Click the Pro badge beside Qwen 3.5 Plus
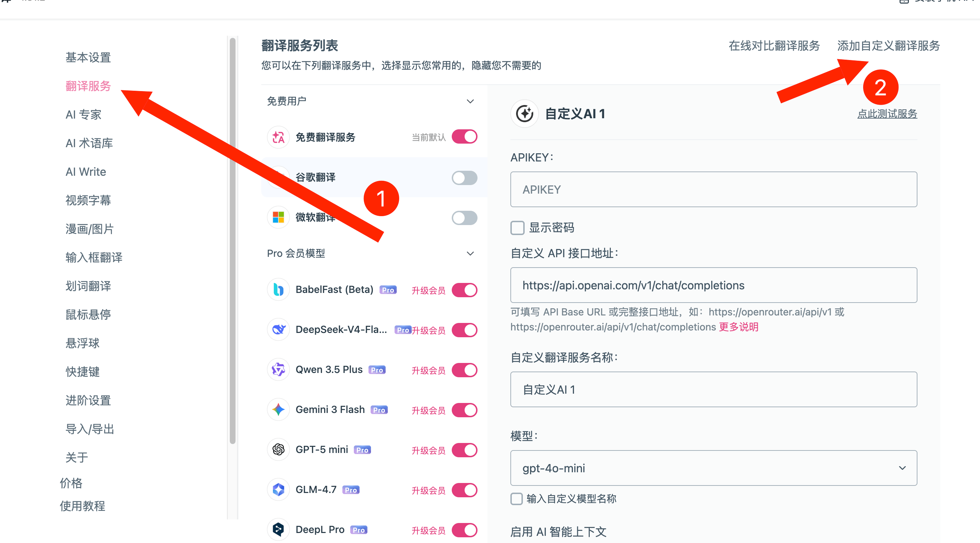Viewport: 980px width, 543px height. pyautogui.click(x=377, y=370)
